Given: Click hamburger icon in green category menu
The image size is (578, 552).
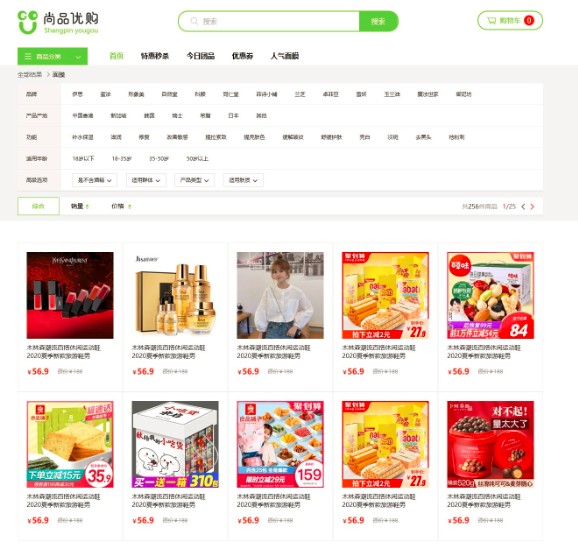Looking at the screenshot, I should click(x=28, y=56).
